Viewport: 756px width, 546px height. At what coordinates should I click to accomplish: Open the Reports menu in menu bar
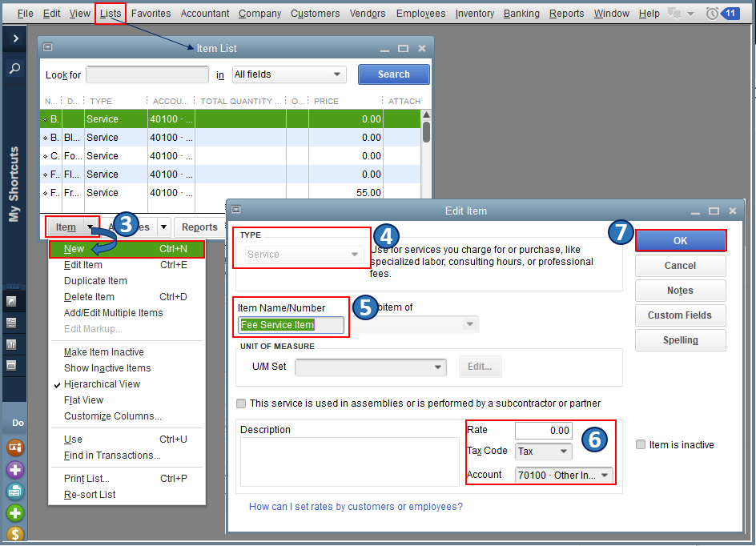point(566,14)
